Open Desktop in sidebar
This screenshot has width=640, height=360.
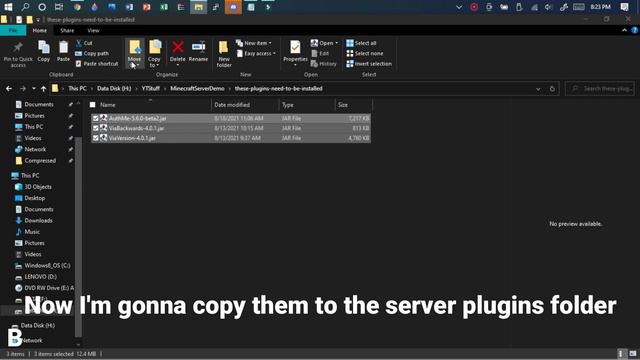[x=35, y=198]
